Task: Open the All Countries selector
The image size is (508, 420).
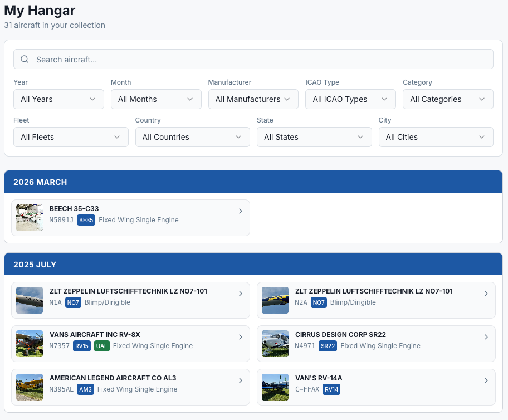Action: (x=192, y=137)
